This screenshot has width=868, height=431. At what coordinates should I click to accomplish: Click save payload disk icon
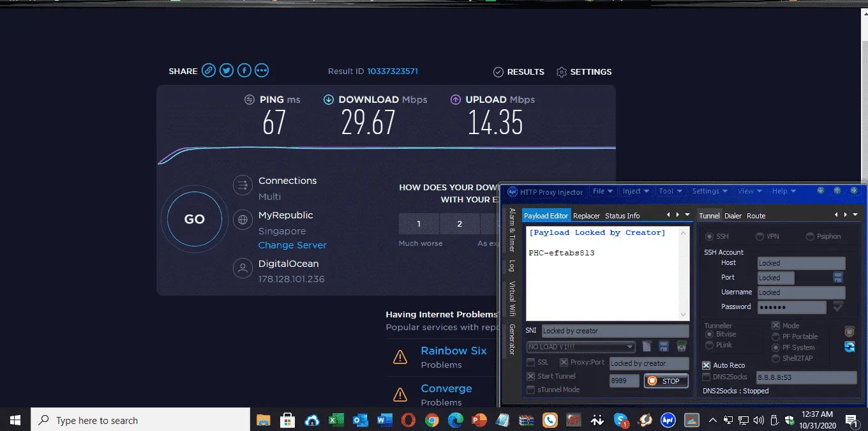click(664, 347)
